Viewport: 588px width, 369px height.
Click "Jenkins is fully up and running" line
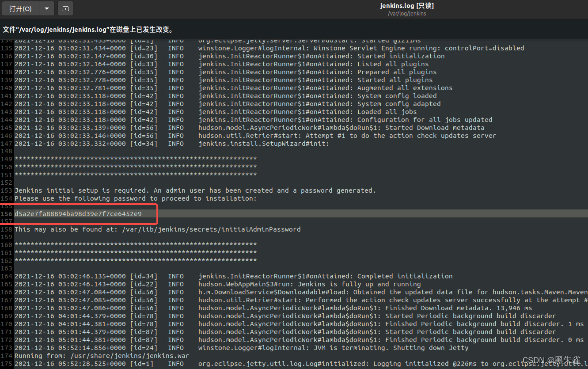(x=218, y=284)
